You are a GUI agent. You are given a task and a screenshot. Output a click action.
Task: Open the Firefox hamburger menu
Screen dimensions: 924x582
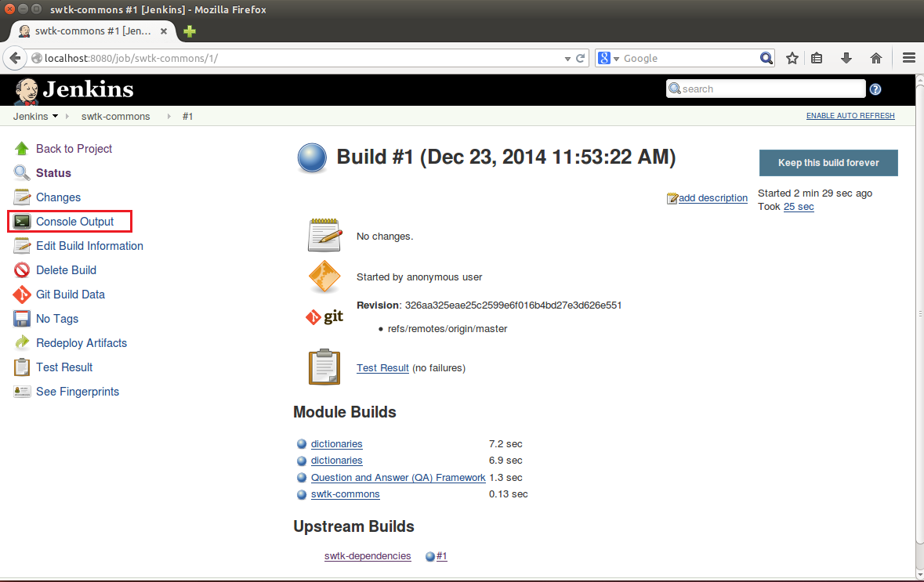pyautogui.click(x=908, y=57)
